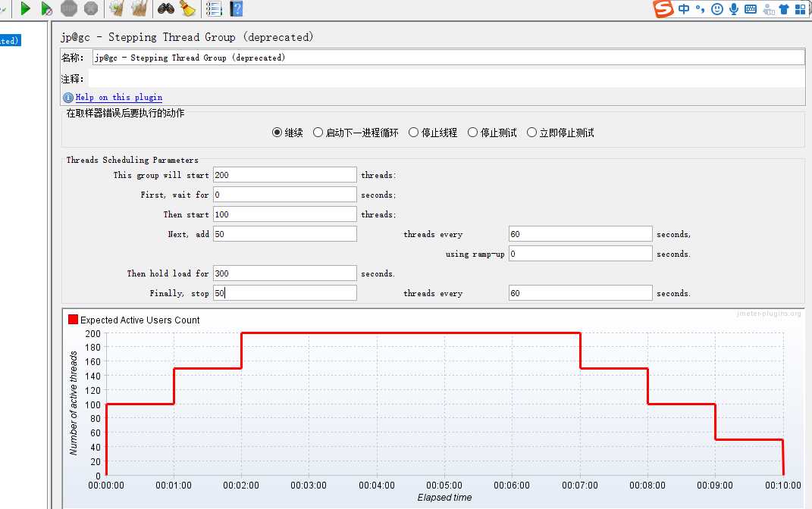Click the 00:00:00 label on the time axis
Screen dimensions: 812x509
click(x=106, y=486)
